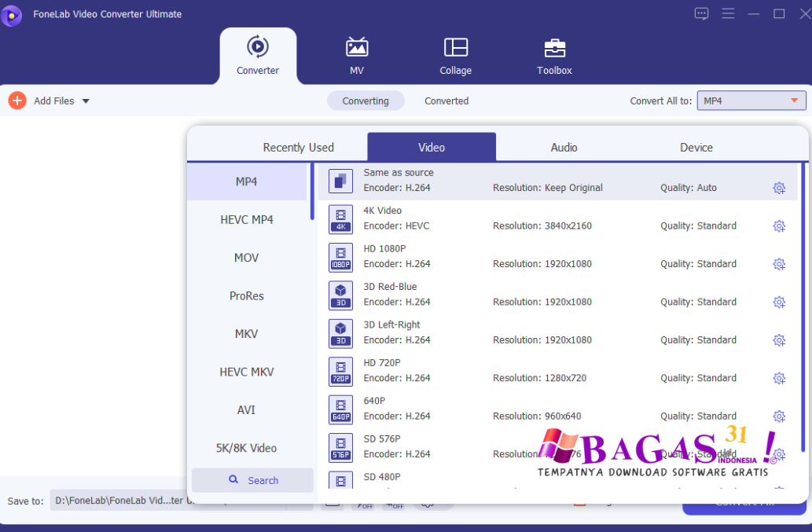Open settings gear for HD 720P
812x532 pixels.
coord(779,378)
